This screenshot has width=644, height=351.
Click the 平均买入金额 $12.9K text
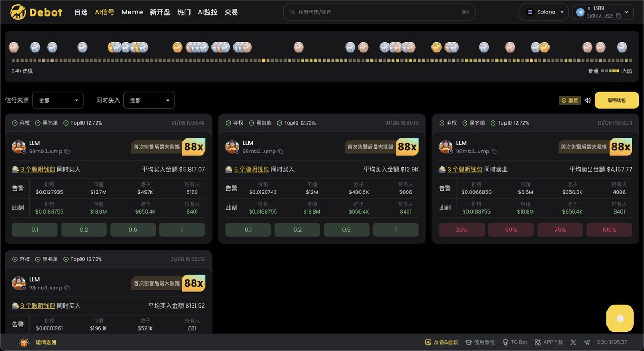coord(391,170)
